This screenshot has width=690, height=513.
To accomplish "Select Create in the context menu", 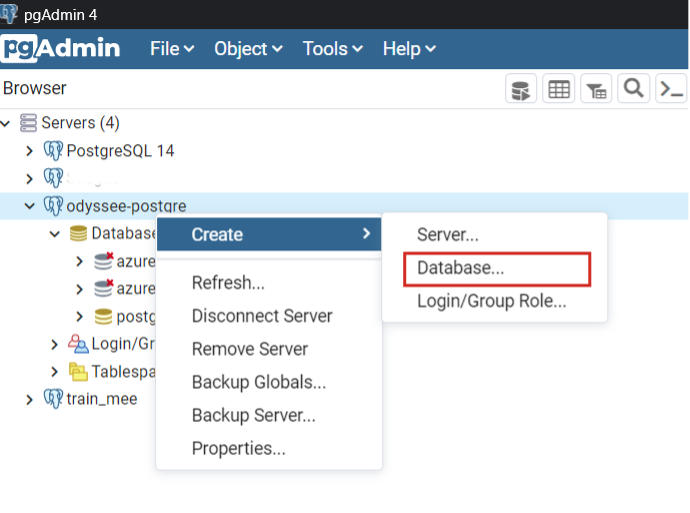I will pos(269,234).
